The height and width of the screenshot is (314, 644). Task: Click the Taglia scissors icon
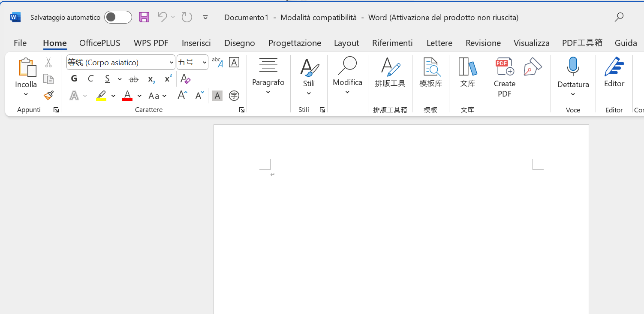48,62
